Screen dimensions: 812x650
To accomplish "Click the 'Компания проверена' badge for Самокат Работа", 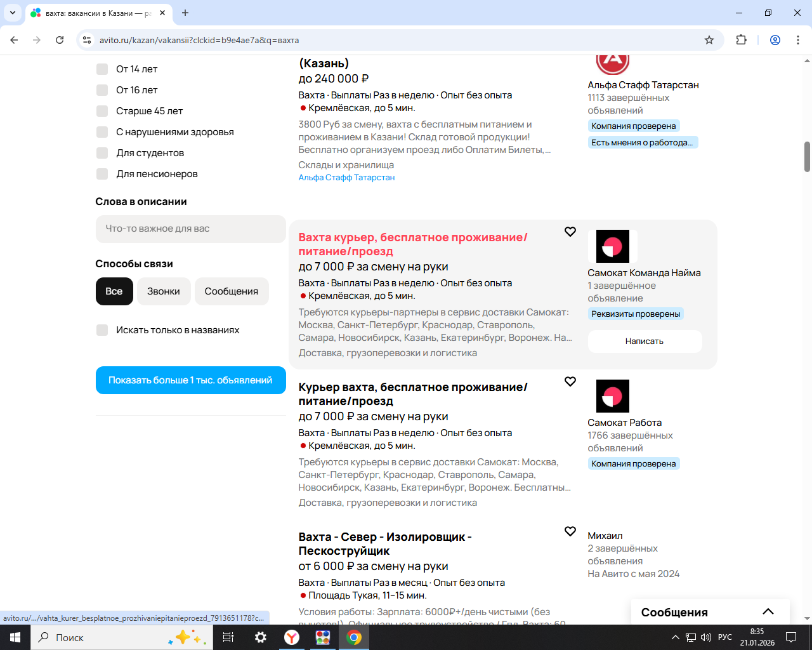I will pos(634,464).
